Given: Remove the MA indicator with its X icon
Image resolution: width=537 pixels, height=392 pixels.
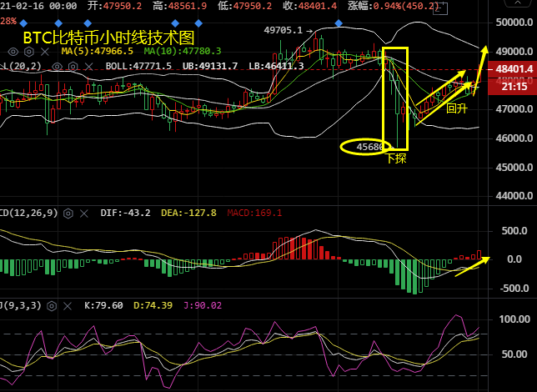Looking at the screenshot, I should click(x=45, y=52).
